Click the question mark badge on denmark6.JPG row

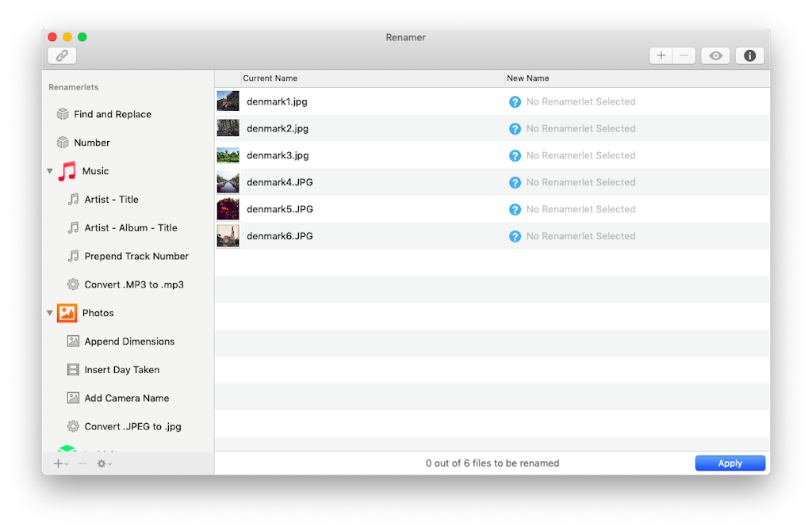tap(514, 235)
